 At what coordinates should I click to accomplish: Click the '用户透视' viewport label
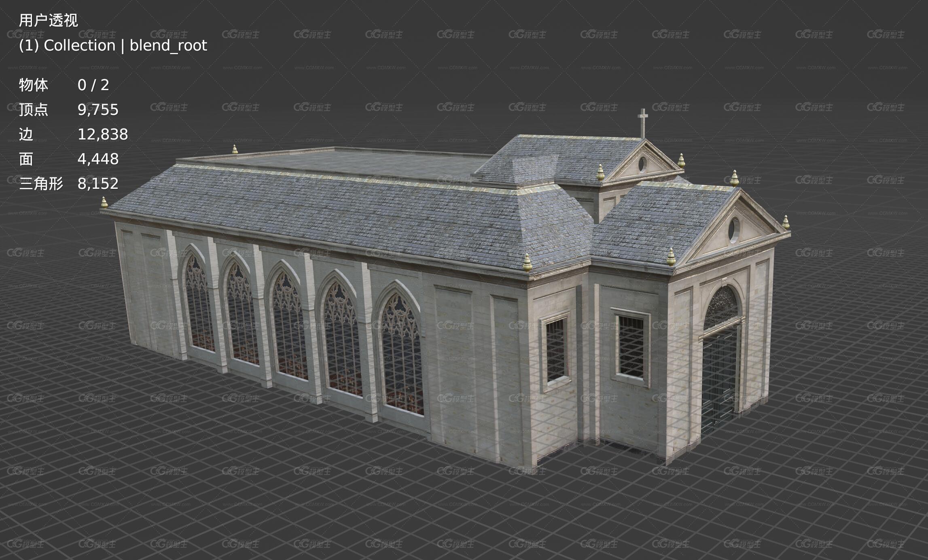[x=48, y=20]
